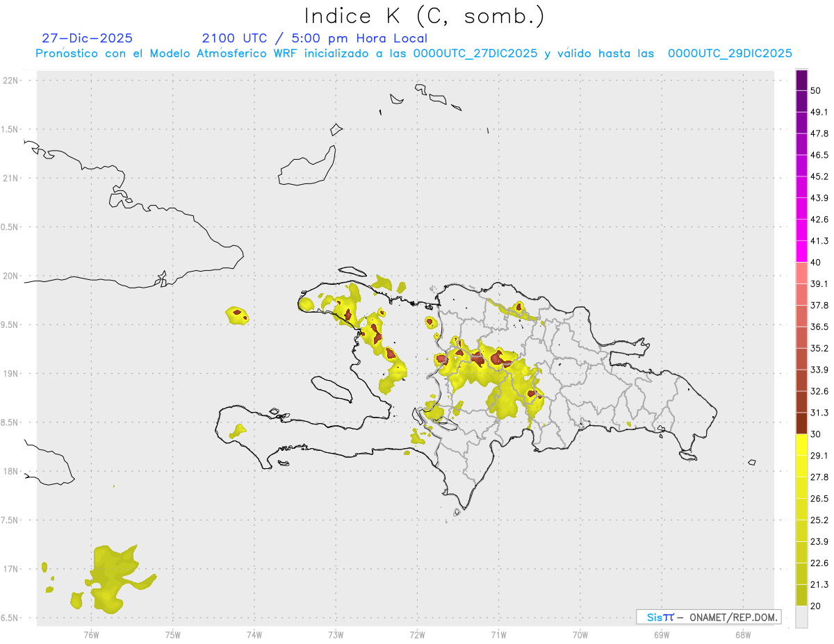The image size is (834, 644).
Task: Click the "21N" latitude label
Action: click(12, 178)
